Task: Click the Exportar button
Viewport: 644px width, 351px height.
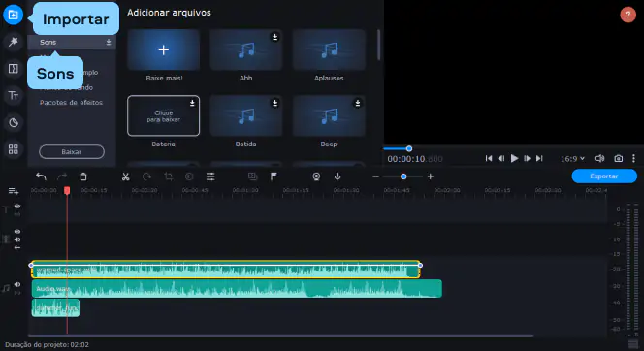Action: coord(604,176)
